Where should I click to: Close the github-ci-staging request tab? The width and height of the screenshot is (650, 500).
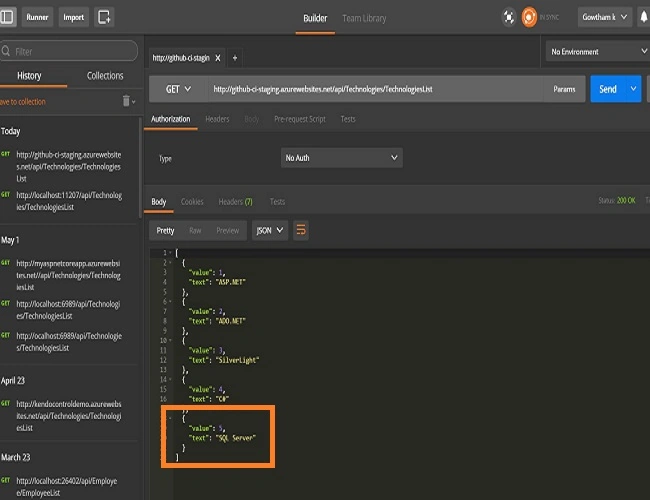(x=218, y=58)
